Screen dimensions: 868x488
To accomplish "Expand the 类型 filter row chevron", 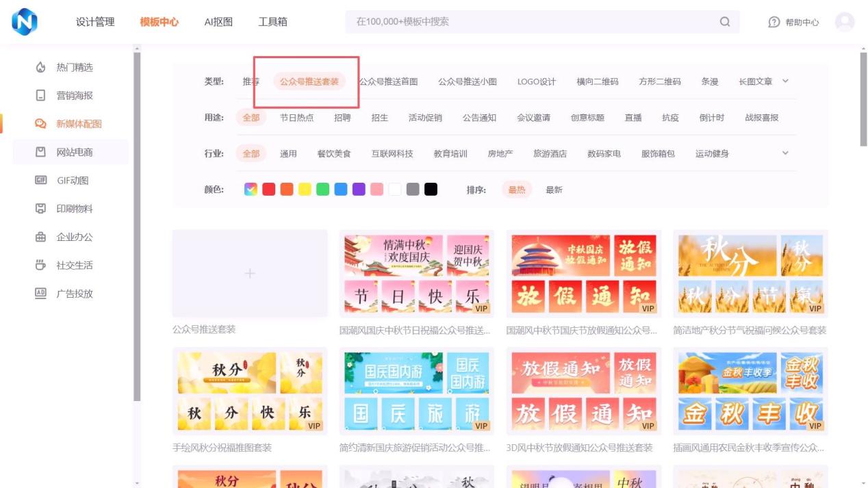I will [x=785, y=81].
